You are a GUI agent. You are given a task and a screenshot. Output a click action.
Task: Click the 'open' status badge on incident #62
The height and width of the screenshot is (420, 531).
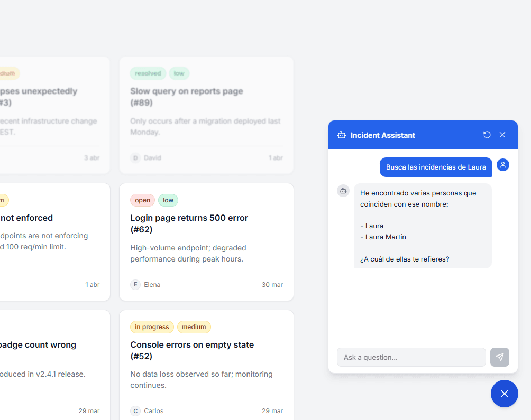coord(142,200)
